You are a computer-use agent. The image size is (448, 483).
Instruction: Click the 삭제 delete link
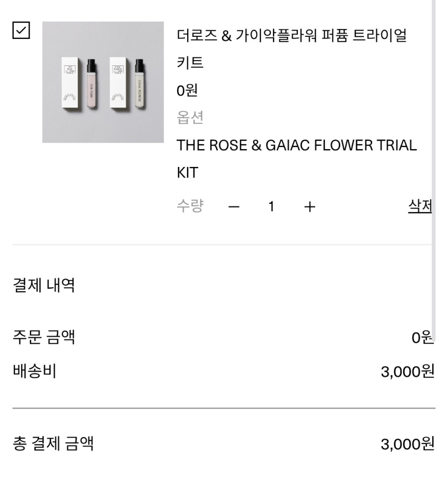click(420, 206)
